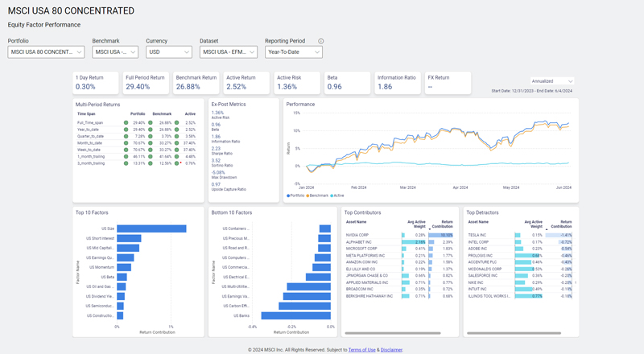Open the Annualized dropdown
The height and width of the screenshot is (354, 644).
pos(551,81)
